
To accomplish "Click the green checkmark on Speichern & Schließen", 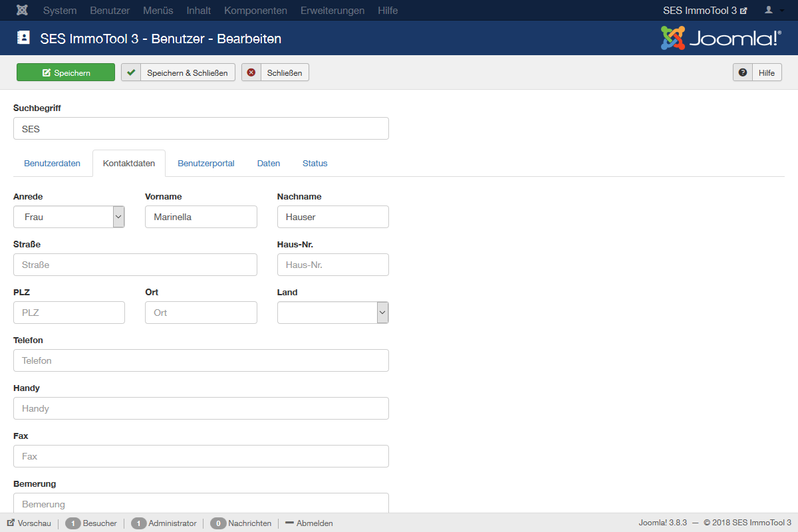I will 131,72.
